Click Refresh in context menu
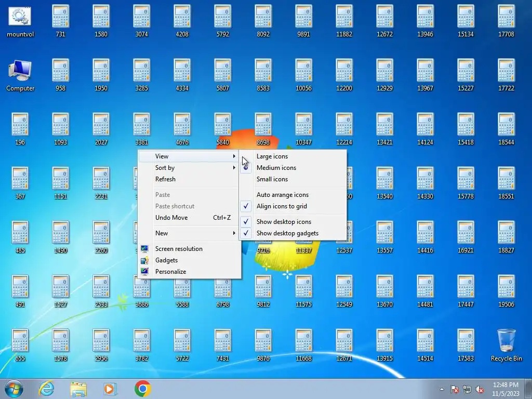 (189, 179)
